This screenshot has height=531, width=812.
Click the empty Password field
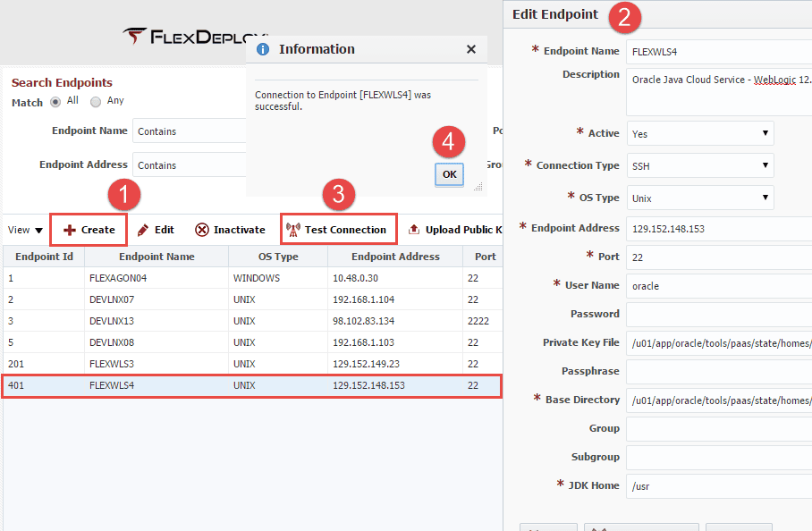click(719, 314)
